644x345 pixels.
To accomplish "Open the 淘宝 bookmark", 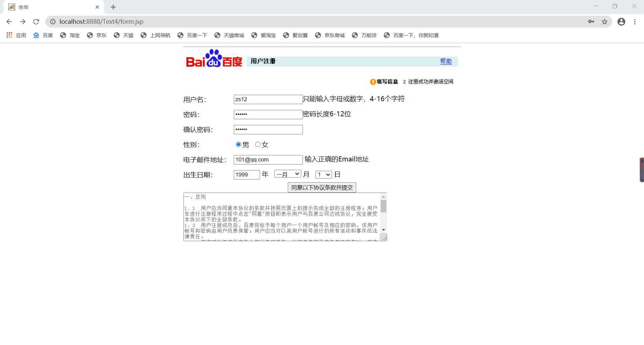I will 74,35.
